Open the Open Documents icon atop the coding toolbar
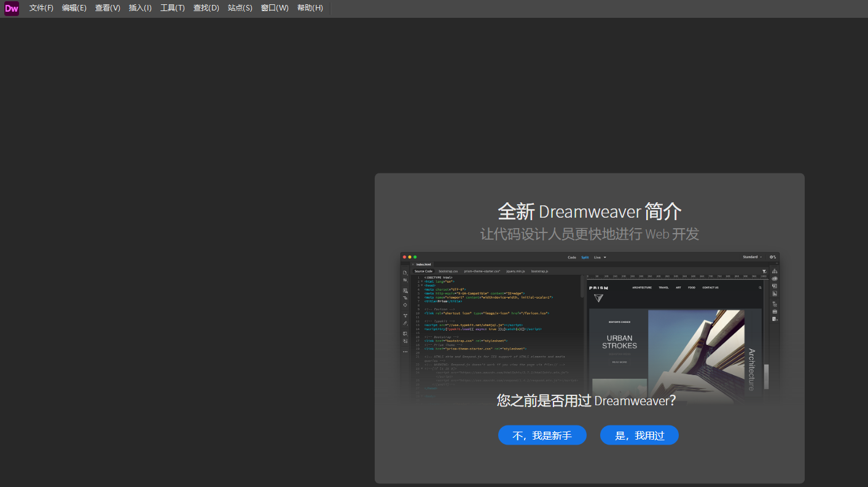The image size is (868, 487). click(404, 272)
